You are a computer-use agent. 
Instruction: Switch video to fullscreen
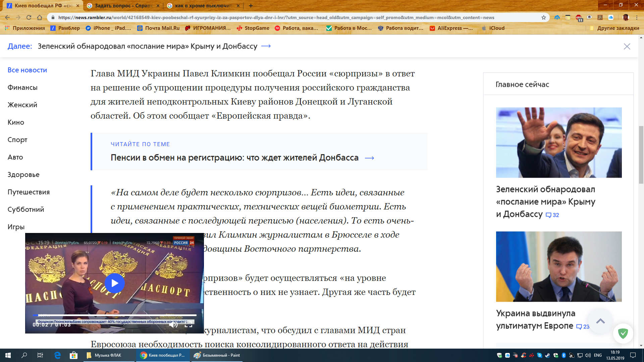pyautogui.click(x=189, y=324)
